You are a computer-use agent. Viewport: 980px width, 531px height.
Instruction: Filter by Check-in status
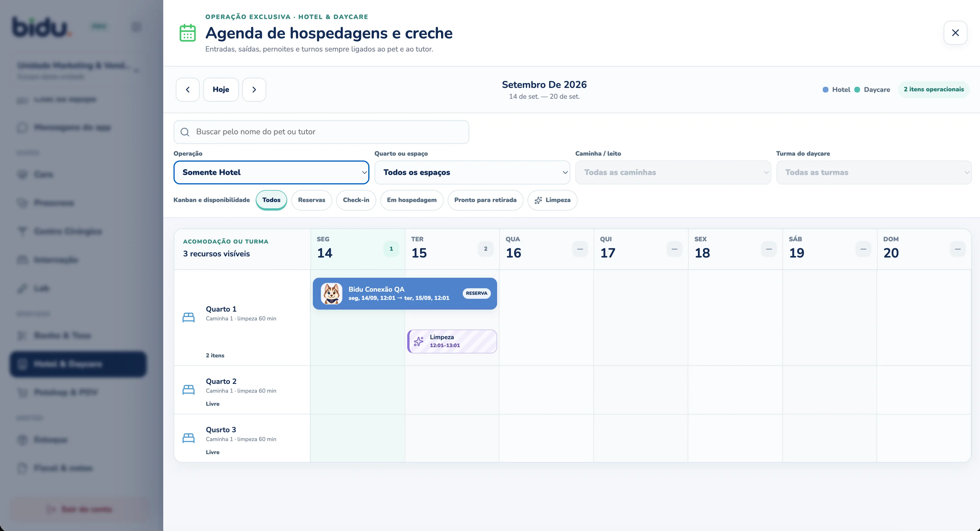[356, 200]
